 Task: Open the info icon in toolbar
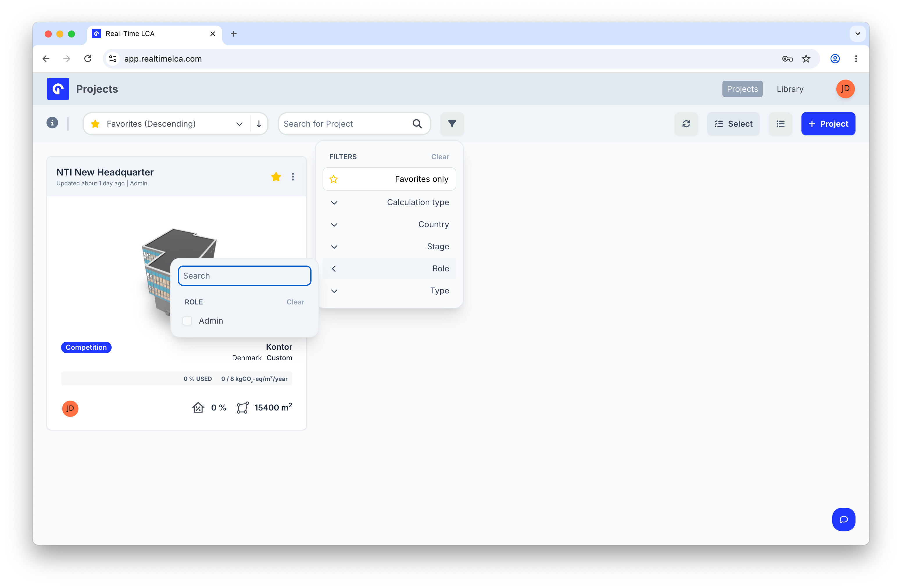point(52,123)
